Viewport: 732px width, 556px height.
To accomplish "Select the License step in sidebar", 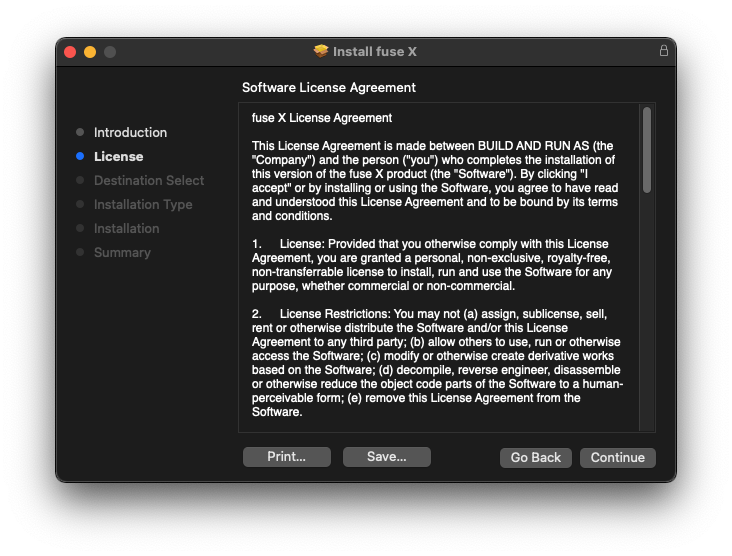I will [x=119, y=156].
